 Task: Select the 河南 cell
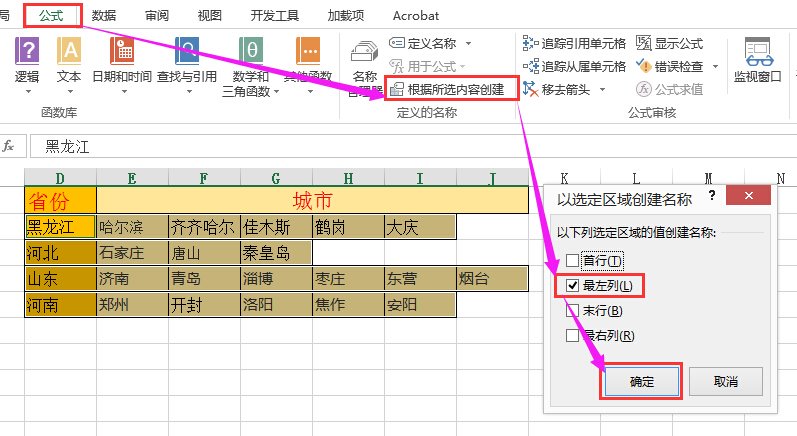[x=60, y=304]
